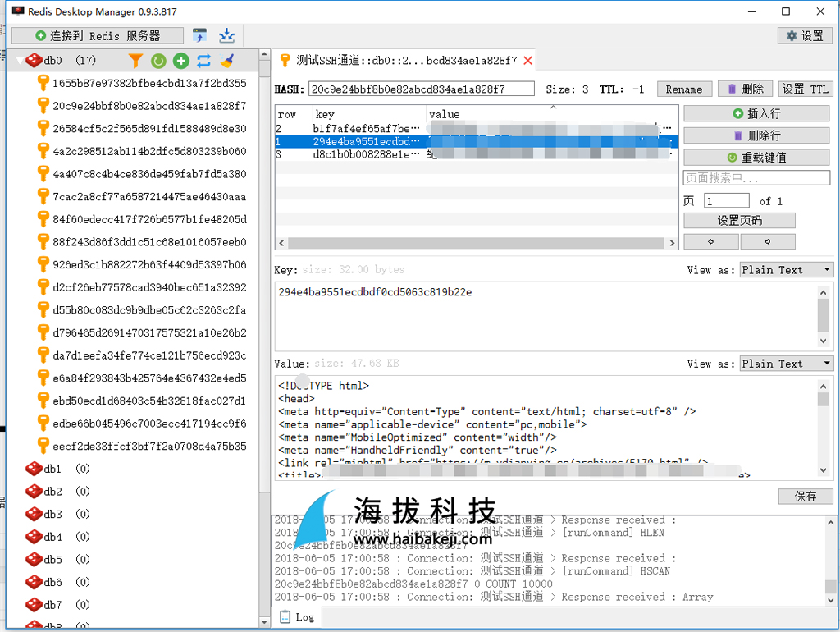Click the filter funnel icon for db0
The image size is (840, 632).
pos(135,61)
